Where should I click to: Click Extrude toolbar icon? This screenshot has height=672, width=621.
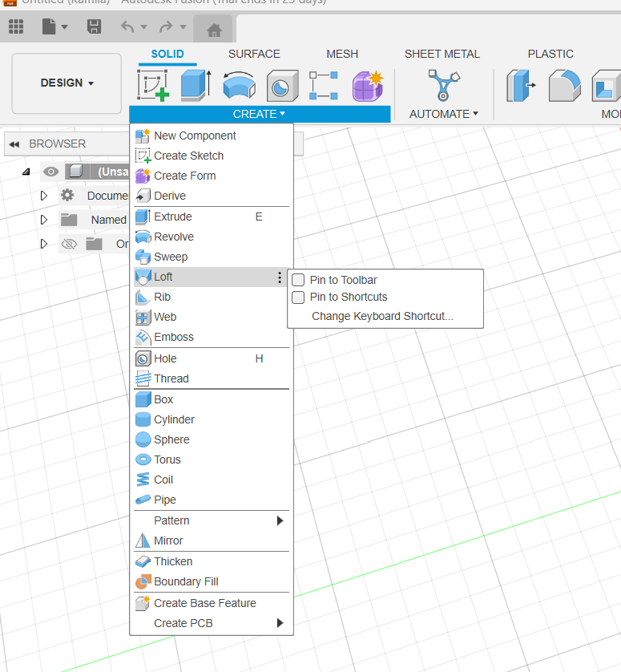(x=196, y=85)
